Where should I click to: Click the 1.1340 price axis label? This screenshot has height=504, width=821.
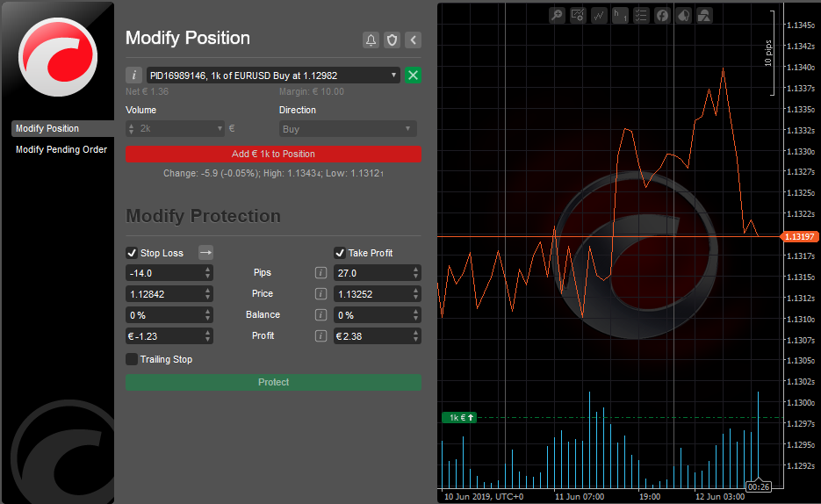point(801,67)
